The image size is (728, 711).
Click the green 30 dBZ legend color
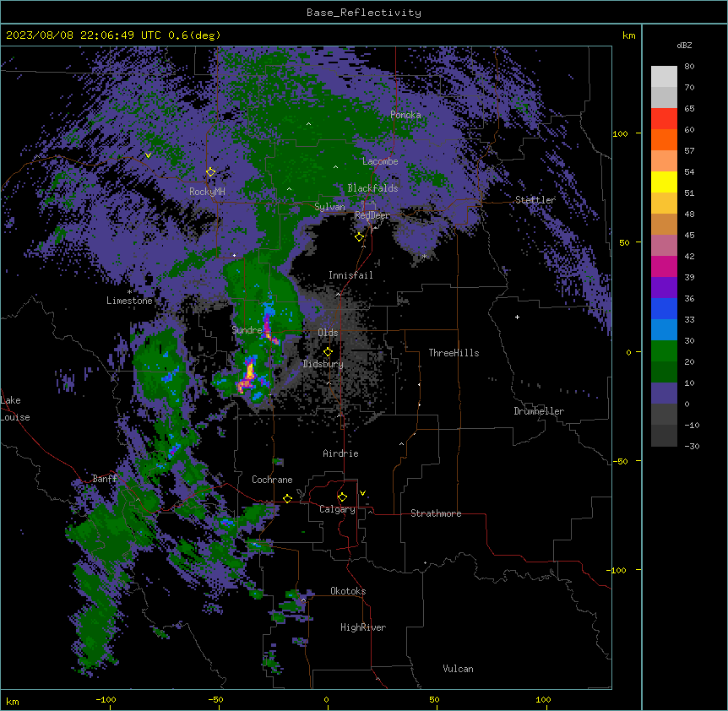[664, 351]
